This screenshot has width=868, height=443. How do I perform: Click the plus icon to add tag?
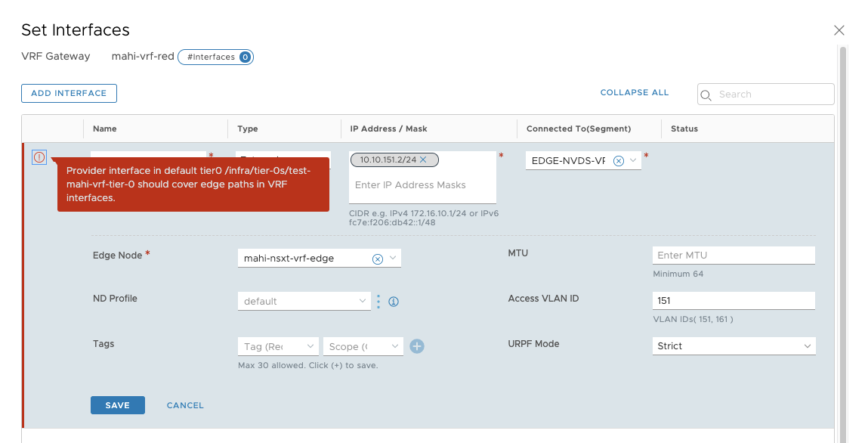[x=417, y=346]
